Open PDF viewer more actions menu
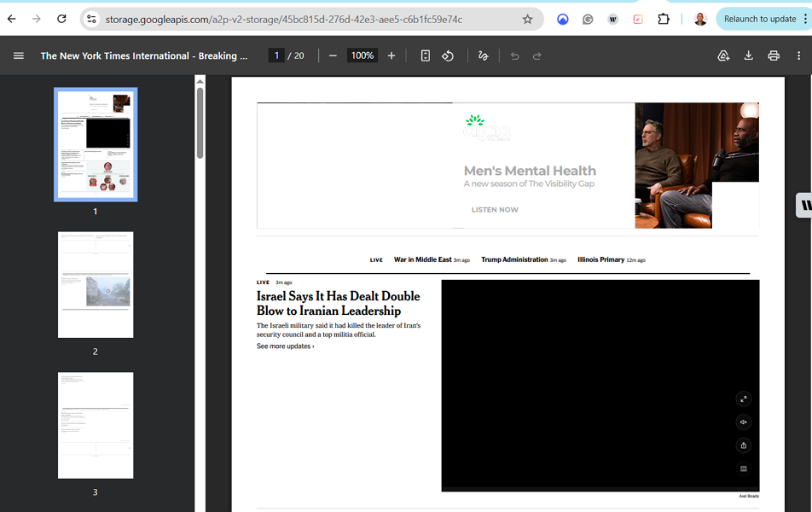Screen dimensions: 812x512 coord(798,56)
